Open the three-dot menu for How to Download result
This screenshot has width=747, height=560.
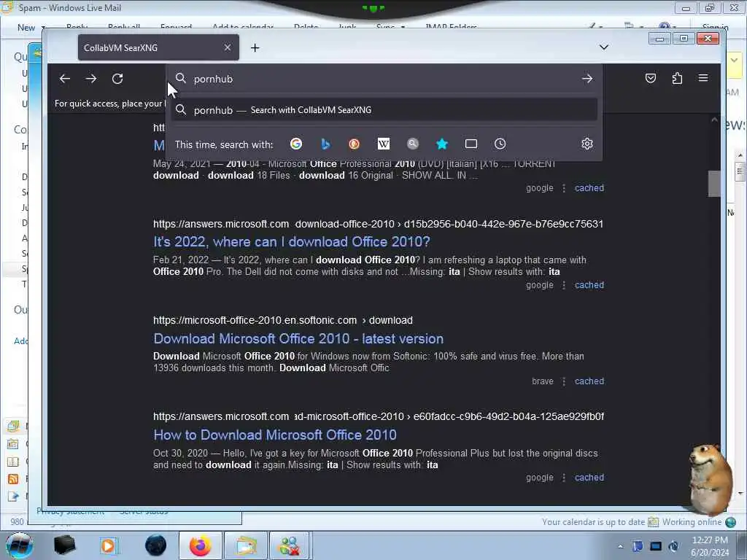(x=564, y=478)
